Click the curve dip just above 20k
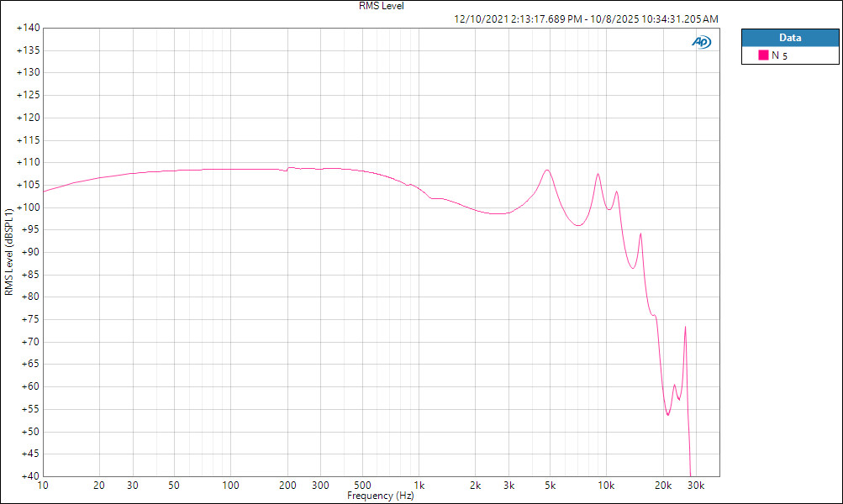Viewport: 843px width, 504px height. pyautogui.click(x=667, y=414)
